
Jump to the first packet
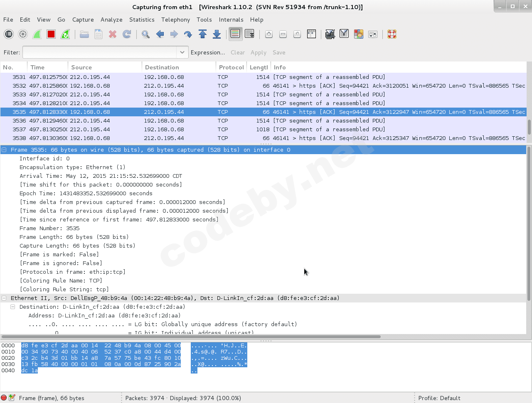203,34
